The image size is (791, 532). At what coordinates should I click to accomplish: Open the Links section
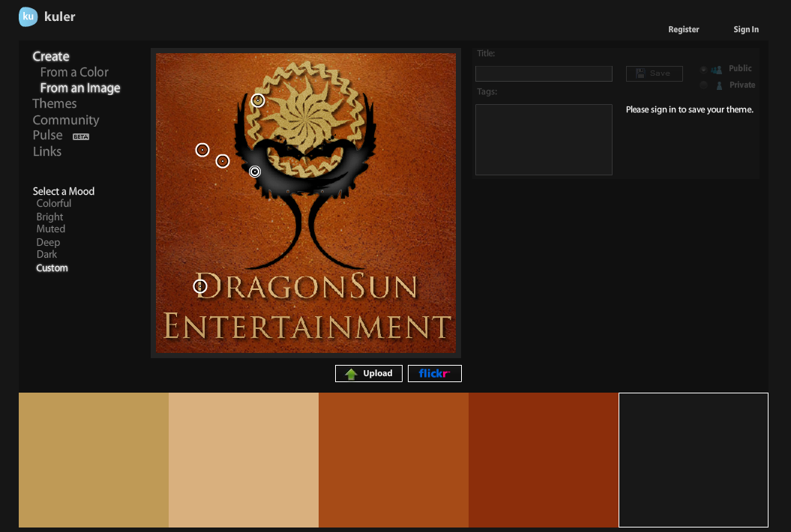(x=47, y=151)
